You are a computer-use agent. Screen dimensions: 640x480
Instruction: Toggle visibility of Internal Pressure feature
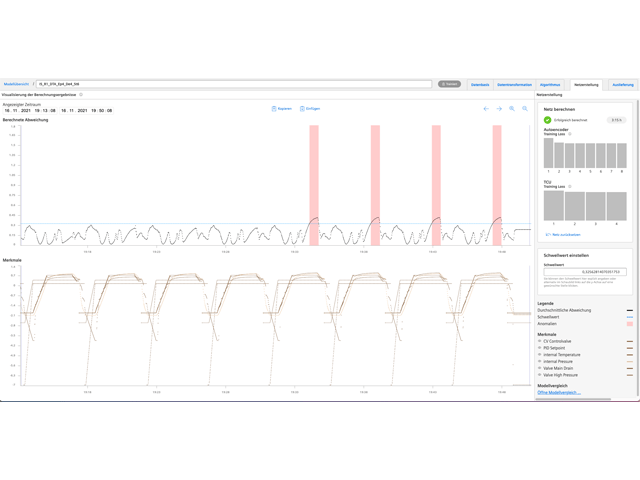pyautogui.click(x=540, y=361)
